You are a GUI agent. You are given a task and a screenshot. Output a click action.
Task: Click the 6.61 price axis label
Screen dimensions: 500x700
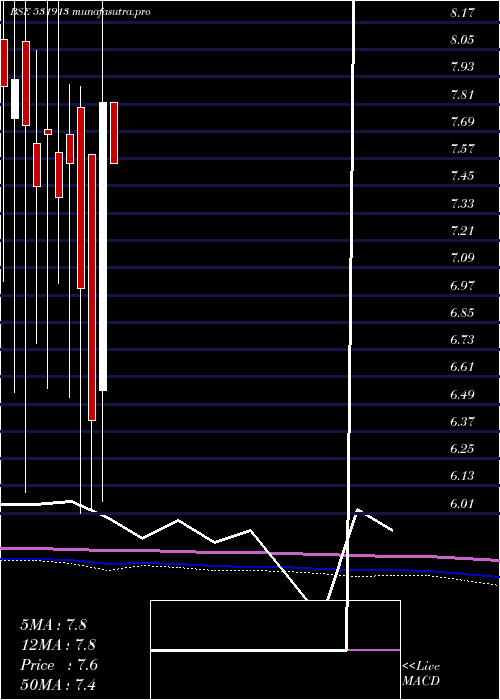[x=462, y=367]
